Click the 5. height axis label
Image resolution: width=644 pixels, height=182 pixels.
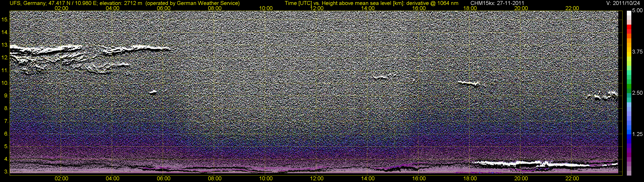click(x=6, y=147)
